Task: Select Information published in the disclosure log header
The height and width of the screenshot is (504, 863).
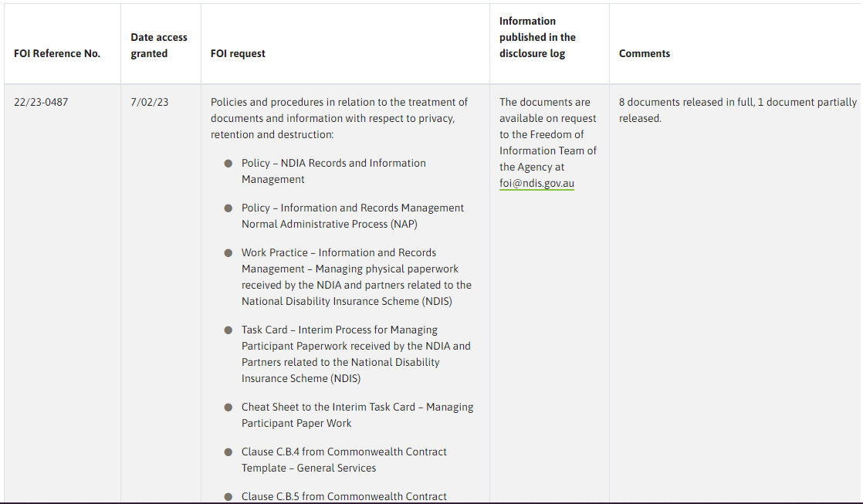Action: coord(538,37)
